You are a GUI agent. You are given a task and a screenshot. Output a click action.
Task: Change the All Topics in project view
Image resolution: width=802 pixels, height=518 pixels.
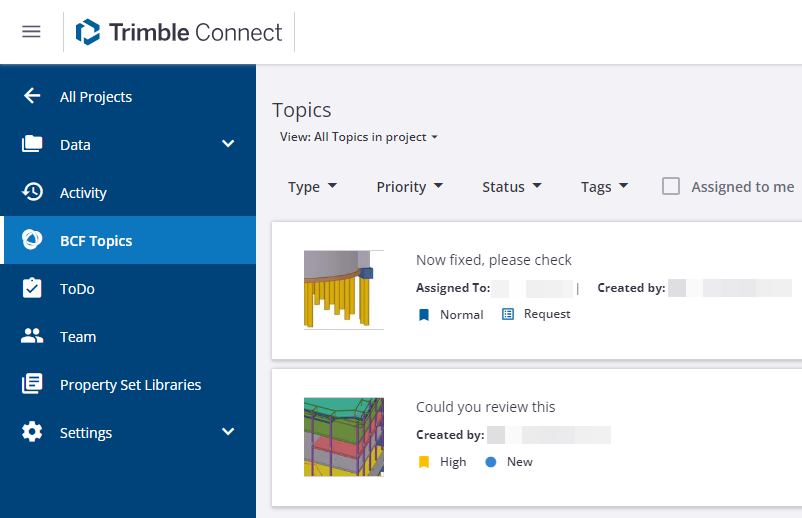tap(359, 137)
